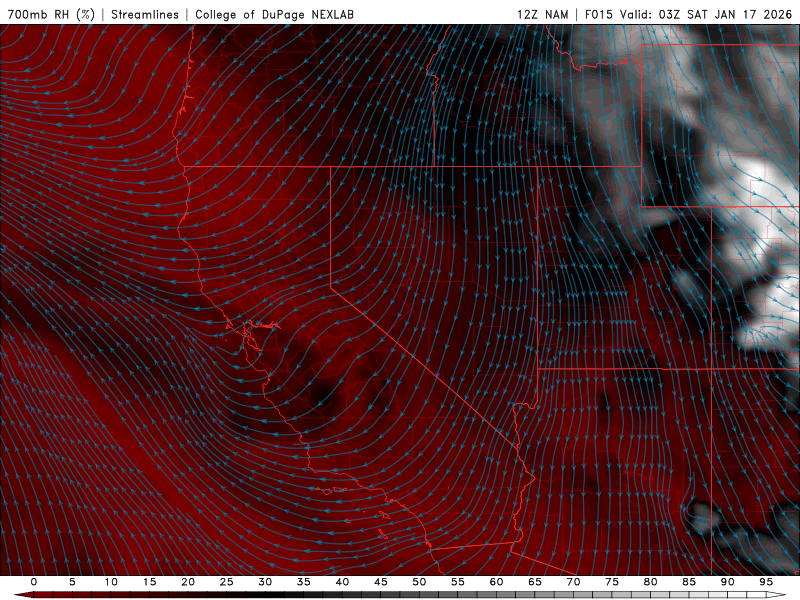Click 'Valid: 03Z SAT JAN 17 2026' text

click(706, 14)
